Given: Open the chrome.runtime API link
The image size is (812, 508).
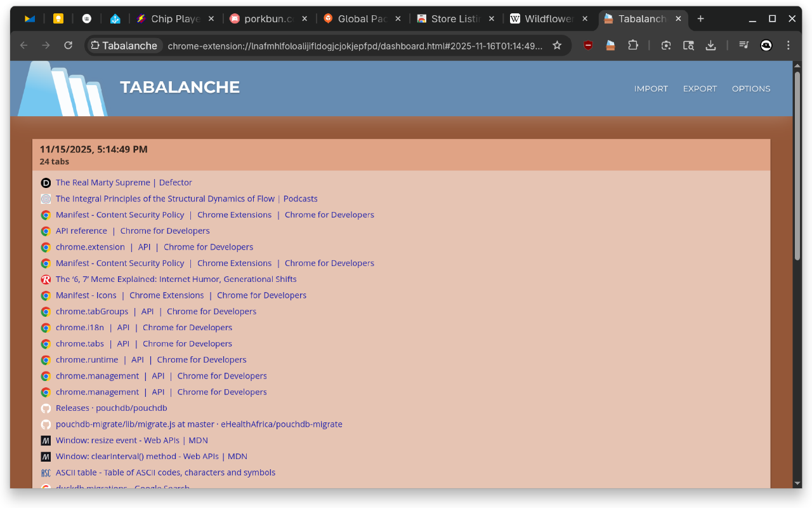Looking at the screenshot, I should click(x=151, y=360).
